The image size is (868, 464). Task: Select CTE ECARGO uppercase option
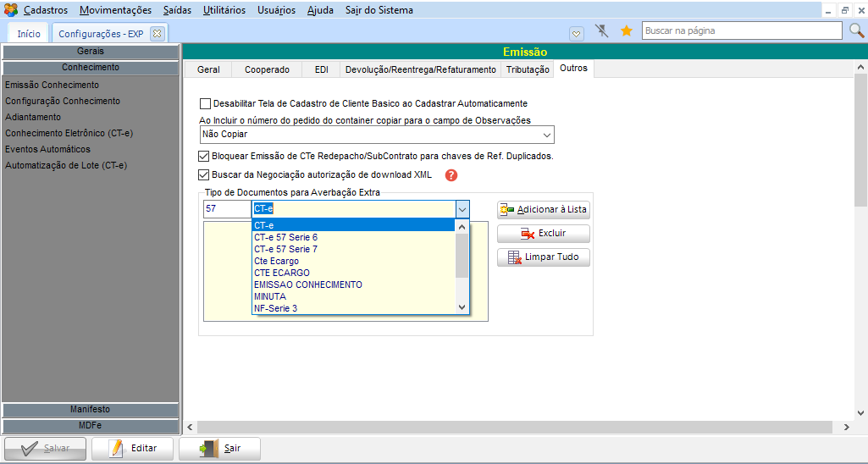354,273
